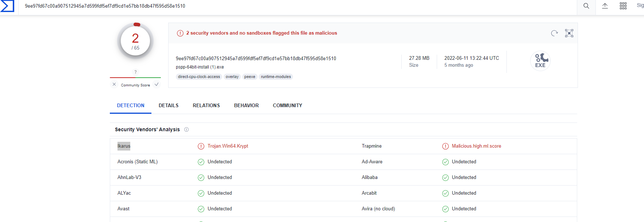Click the Acronis (Static ML) vendor name

pos(138,162)
